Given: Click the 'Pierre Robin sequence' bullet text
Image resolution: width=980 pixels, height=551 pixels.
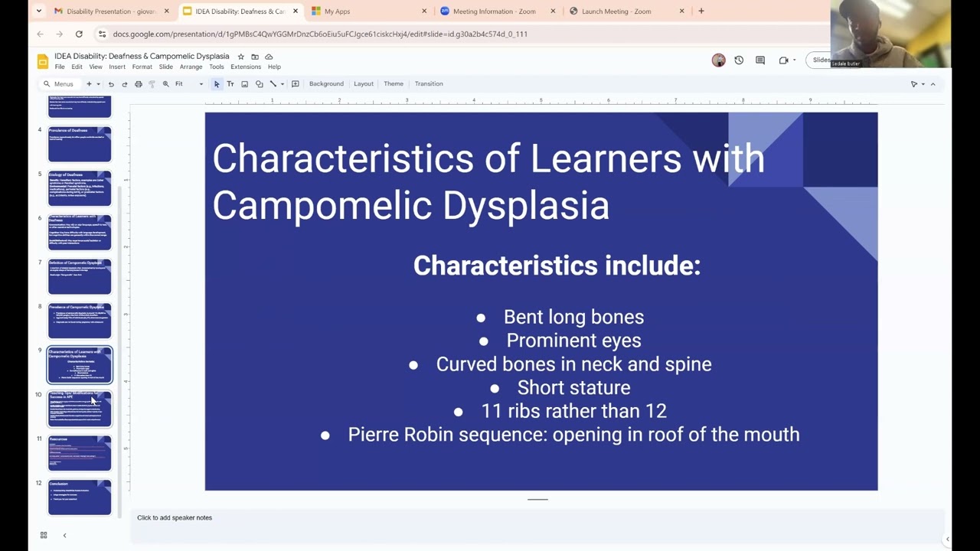Looking at the screenshot, I should [573, 435].
